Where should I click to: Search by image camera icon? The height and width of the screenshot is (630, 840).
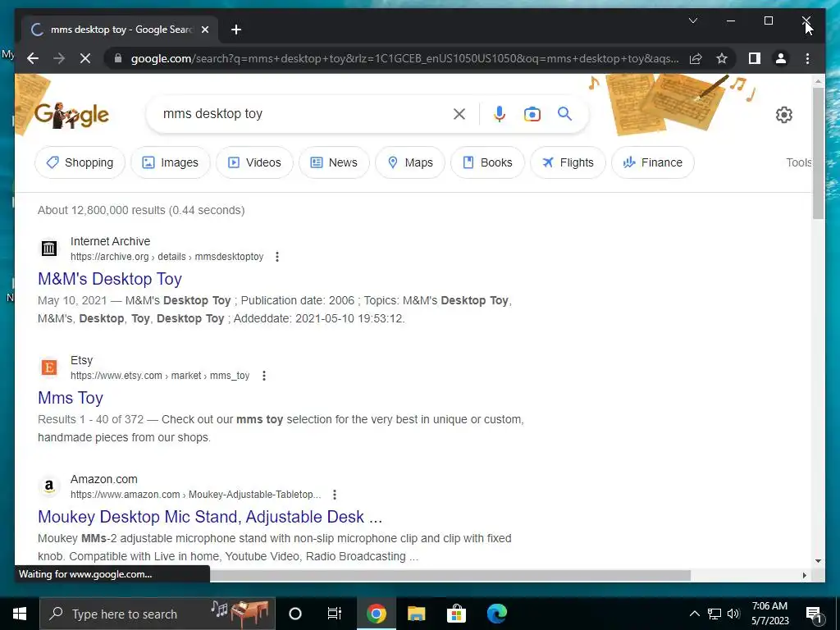(x=532, y=113)
